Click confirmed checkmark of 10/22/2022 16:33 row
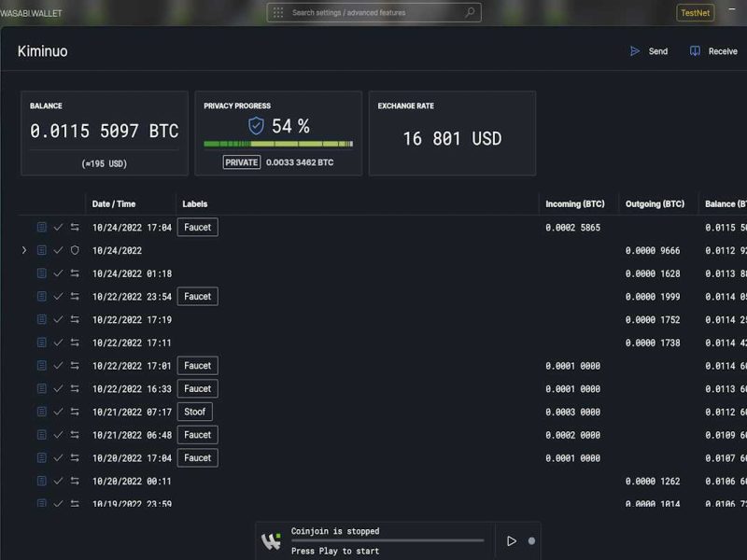 tap(58, 388)
